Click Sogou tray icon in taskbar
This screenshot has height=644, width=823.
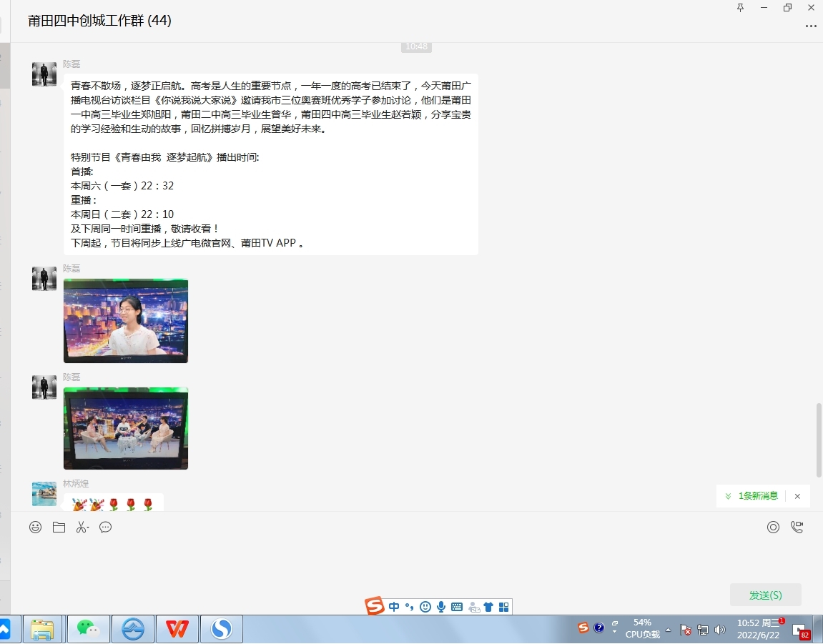click(583, 628)
